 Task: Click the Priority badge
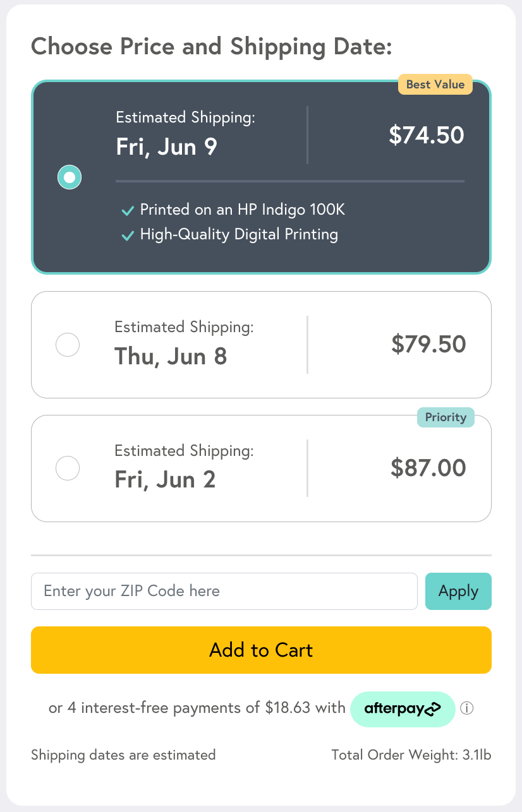coord(446,417)
